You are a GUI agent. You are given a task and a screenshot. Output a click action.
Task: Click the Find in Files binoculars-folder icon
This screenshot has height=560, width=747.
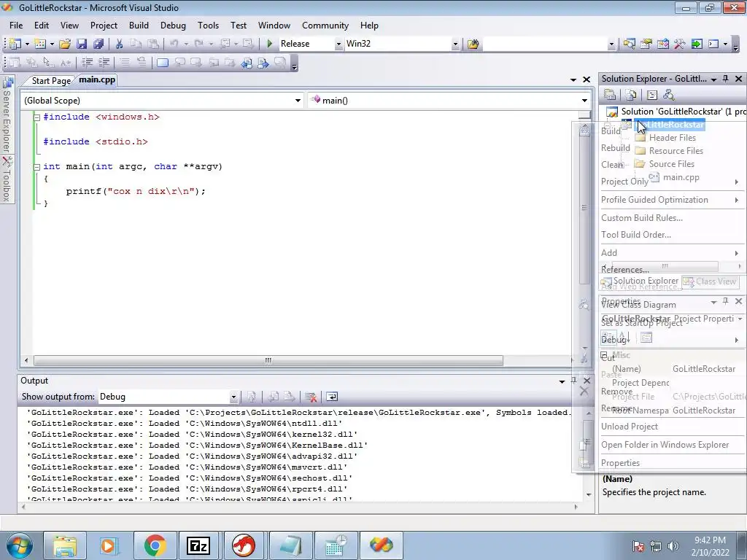(x=473, y=44)
